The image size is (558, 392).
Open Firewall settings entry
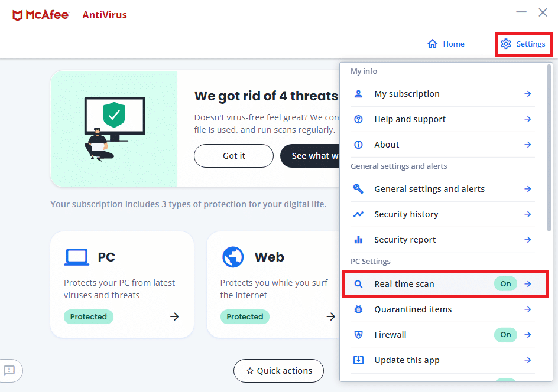tap(443, 335)
